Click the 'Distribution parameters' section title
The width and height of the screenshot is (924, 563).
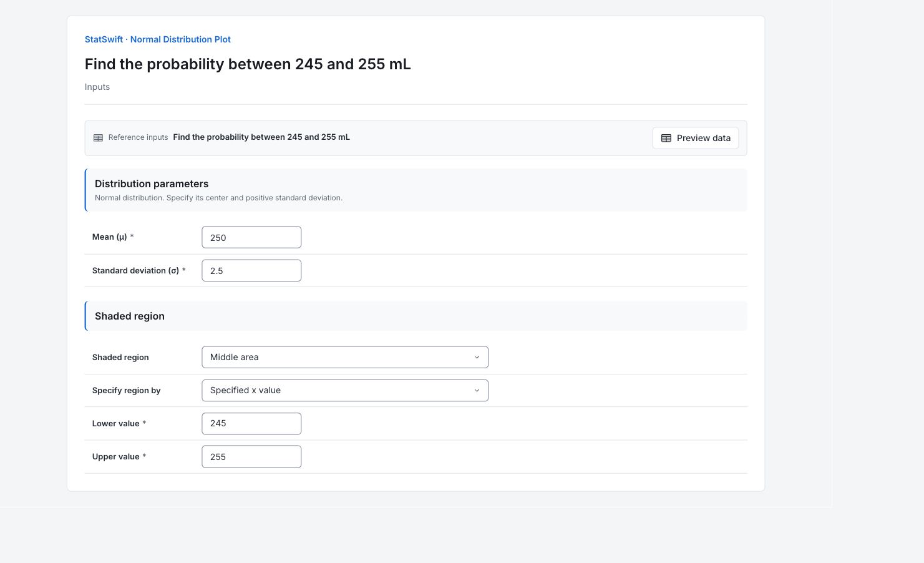click(152, 184)
